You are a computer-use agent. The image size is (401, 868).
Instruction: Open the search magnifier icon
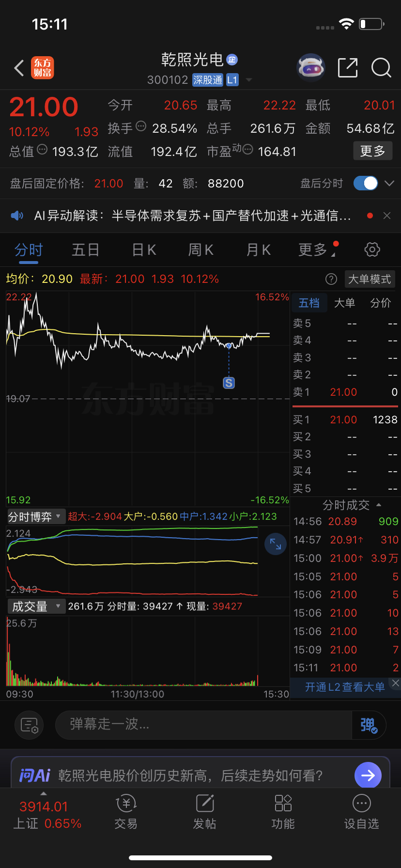coord(381,68)
